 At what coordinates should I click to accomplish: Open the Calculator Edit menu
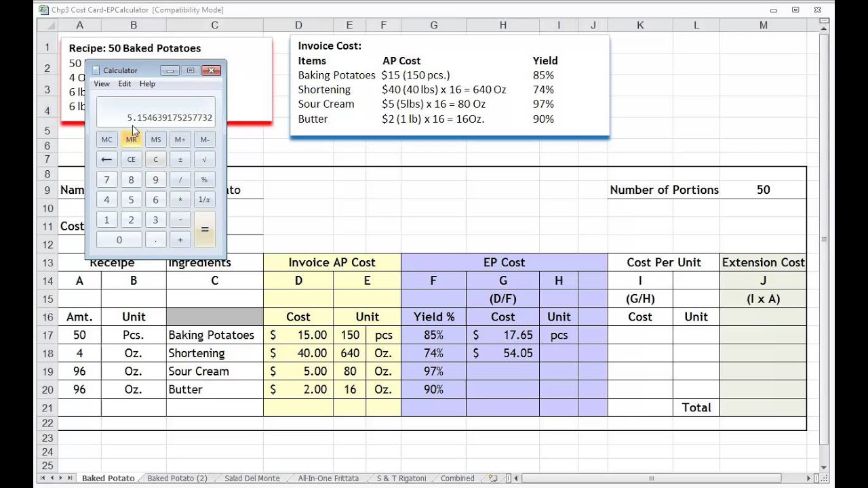point(125,84)
